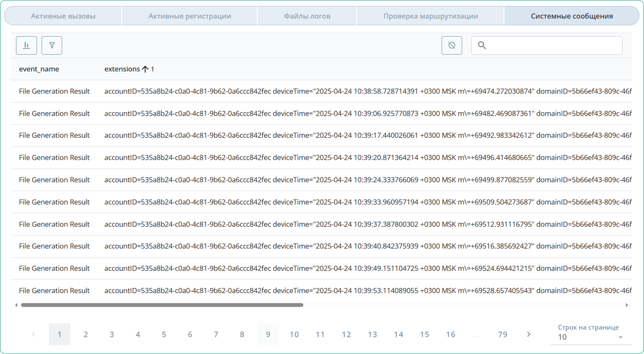
Task: Click the magnifier search icon
Action: (x=482, y=45)
